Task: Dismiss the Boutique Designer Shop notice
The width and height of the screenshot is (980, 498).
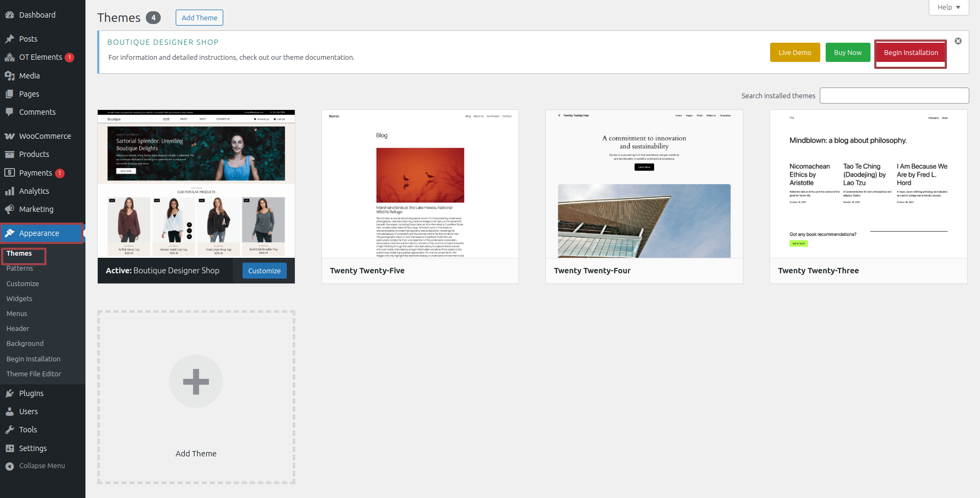Action: [958, 41]
